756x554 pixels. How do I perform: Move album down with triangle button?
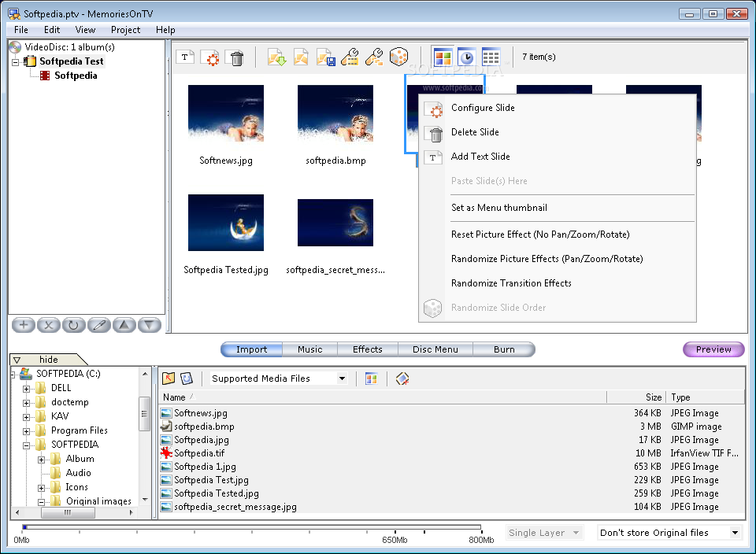tap(149, 325)
